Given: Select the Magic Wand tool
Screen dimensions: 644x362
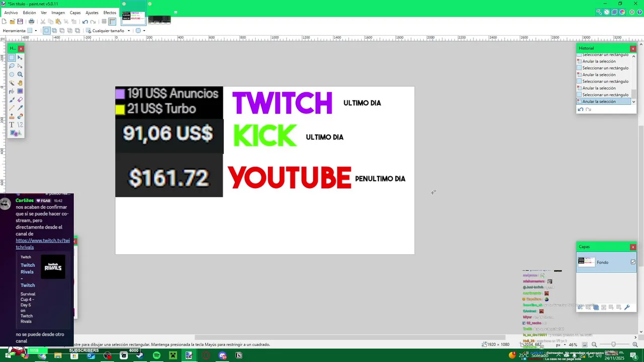Looking at the screenshot, I should point(12,83).
